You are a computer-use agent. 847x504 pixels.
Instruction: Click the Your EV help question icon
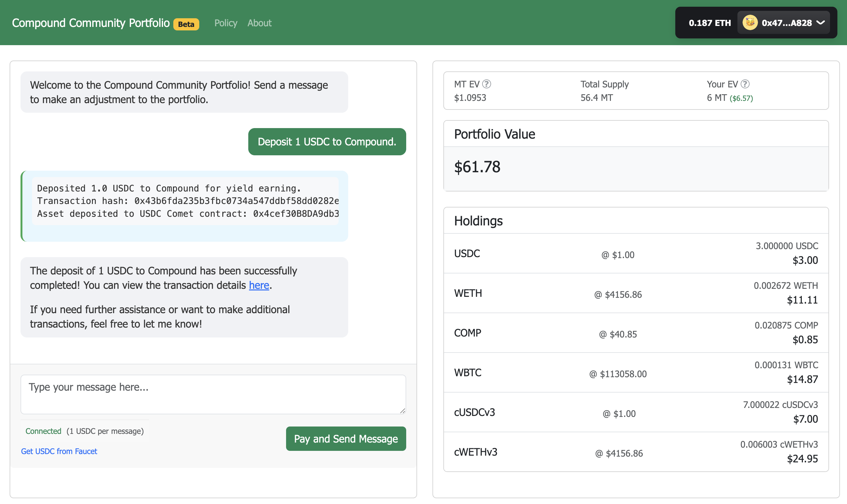[x=745, y=84]
